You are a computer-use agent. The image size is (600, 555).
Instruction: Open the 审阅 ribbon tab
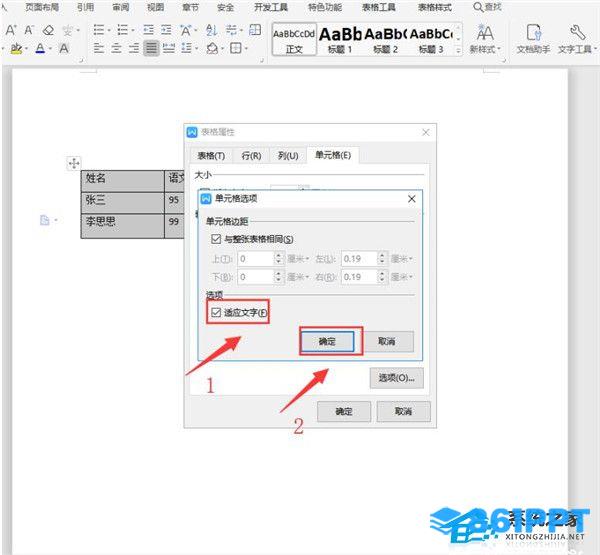(x=121, y=7)
